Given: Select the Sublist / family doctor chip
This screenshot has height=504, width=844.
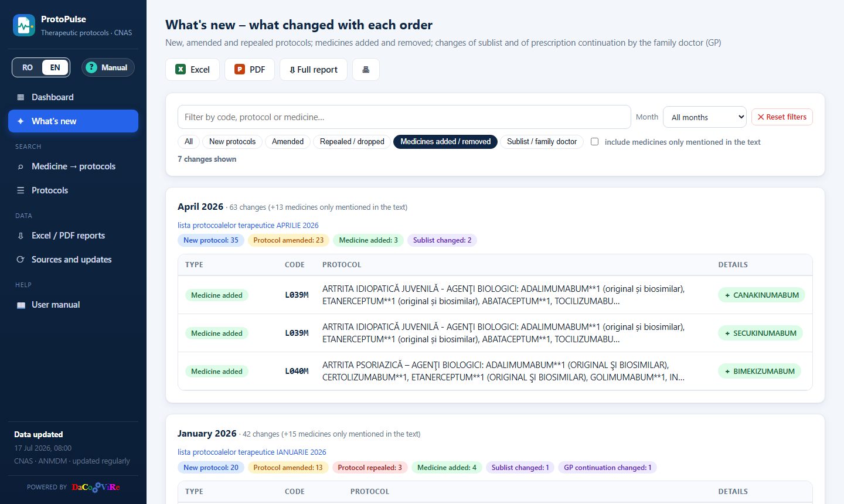Looking at the screenshot, I should (x=542, y=142).
